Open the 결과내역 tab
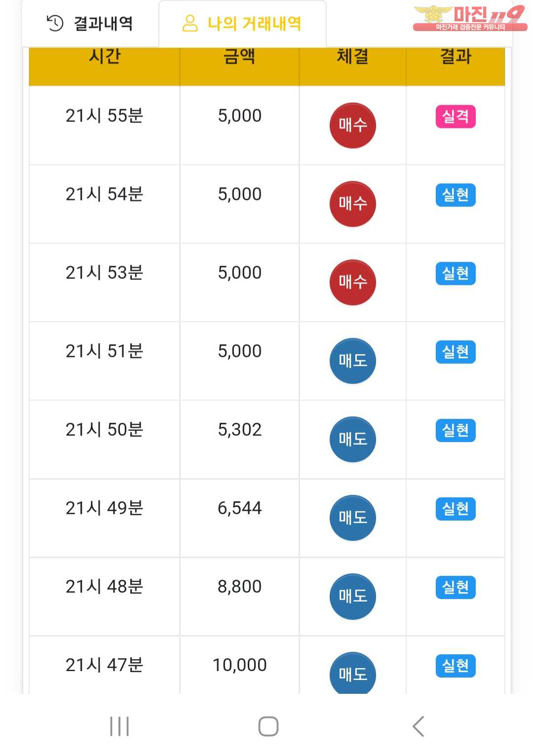Viewport: 533px width, 756px height. pyautogui.click(x=90, y=23)
